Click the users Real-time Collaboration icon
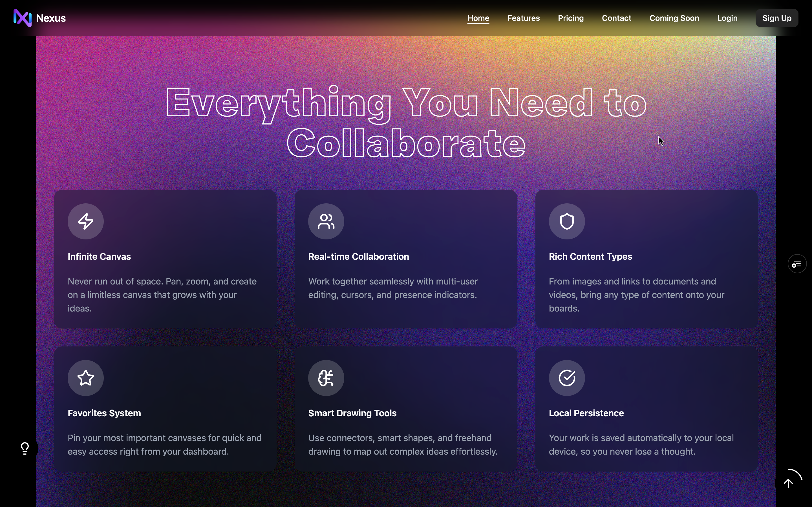 pyautogui.click(x=326, y=221)
